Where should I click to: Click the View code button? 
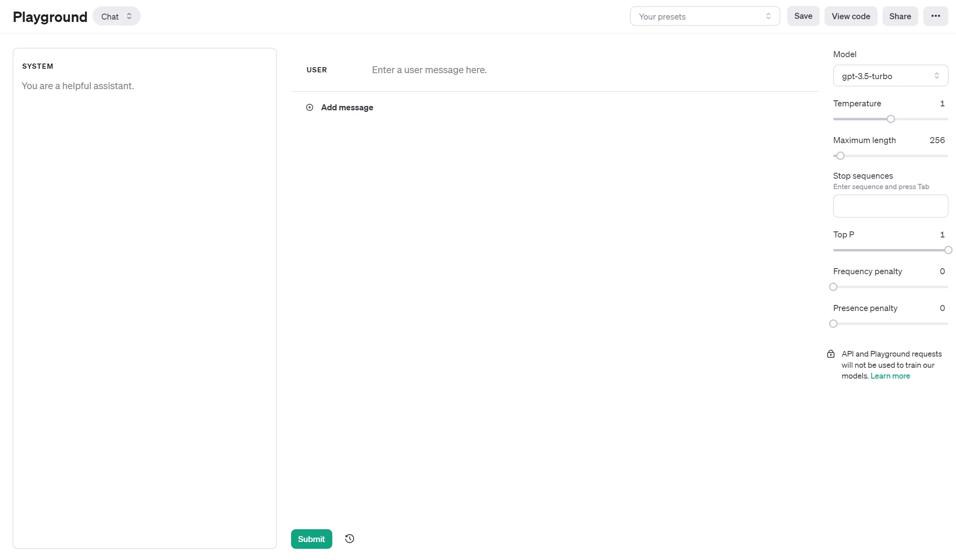(x=851, y=16)
